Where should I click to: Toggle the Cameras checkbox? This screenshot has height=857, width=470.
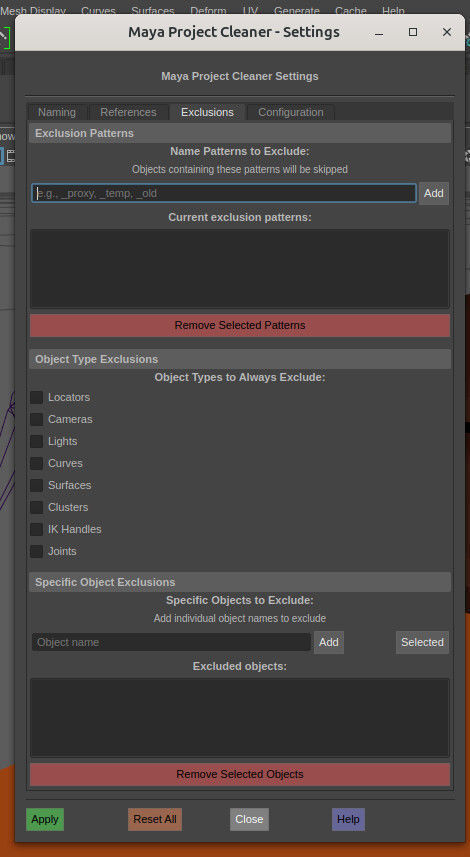click(37, 419)
